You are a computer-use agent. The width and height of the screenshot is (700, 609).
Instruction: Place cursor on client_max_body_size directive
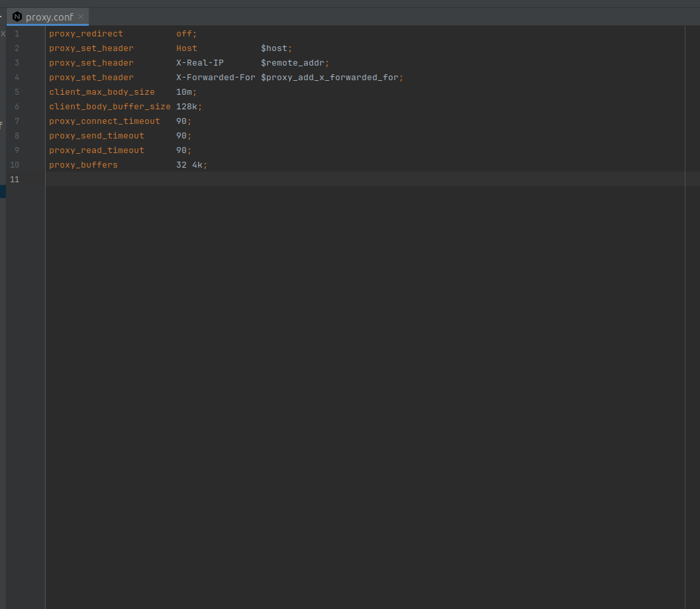101,91
